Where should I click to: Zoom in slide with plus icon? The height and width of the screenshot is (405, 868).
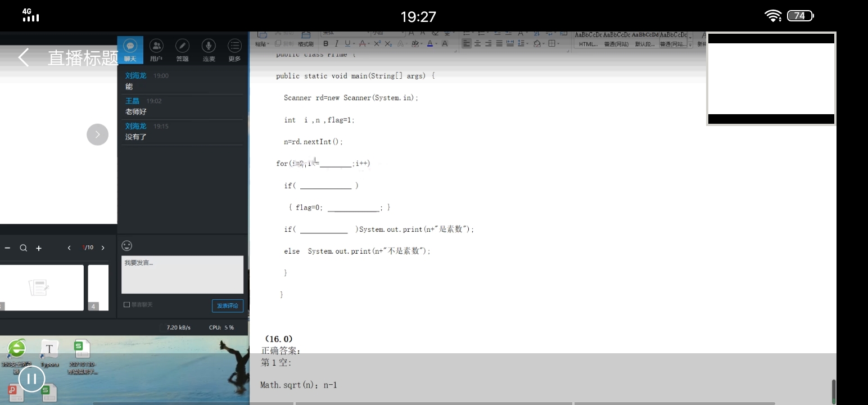[x=39, y=248]
